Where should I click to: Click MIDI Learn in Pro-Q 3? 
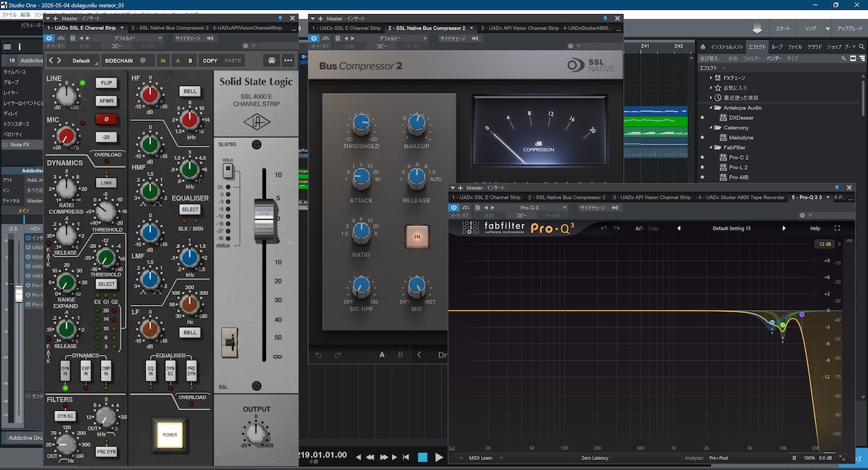(481, 458)
